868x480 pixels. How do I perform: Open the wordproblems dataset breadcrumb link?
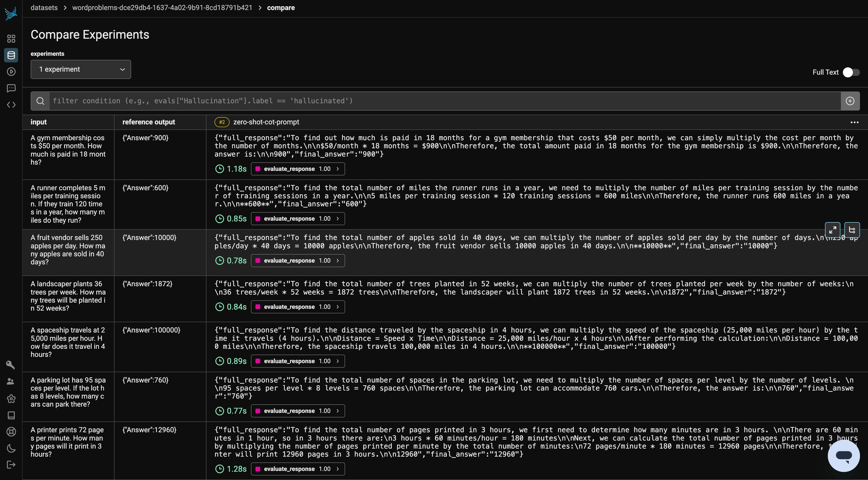[x=162, y=8]
